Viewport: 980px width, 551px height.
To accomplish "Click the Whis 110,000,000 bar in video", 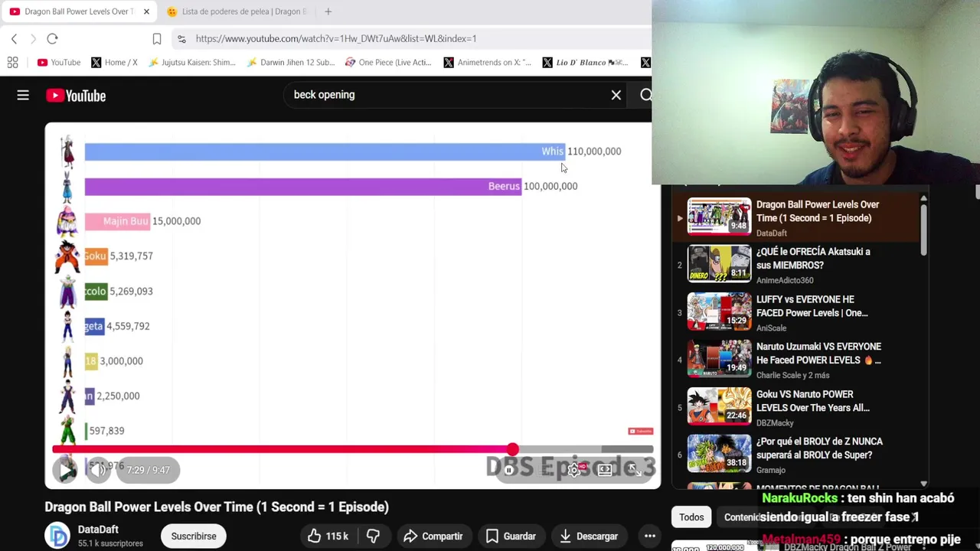I will (x=325, y=152).
